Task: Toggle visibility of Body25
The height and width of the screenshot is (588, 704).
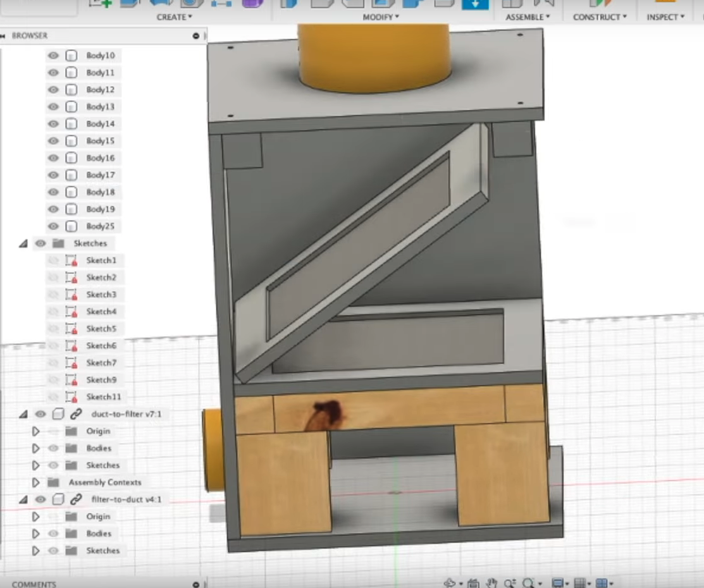Action: (53, 226)
